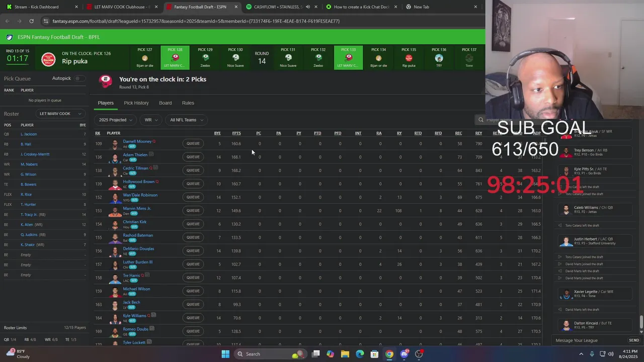Click the browser address bar URL
This screenshot has height=362, width=644.
coord(196,21)
